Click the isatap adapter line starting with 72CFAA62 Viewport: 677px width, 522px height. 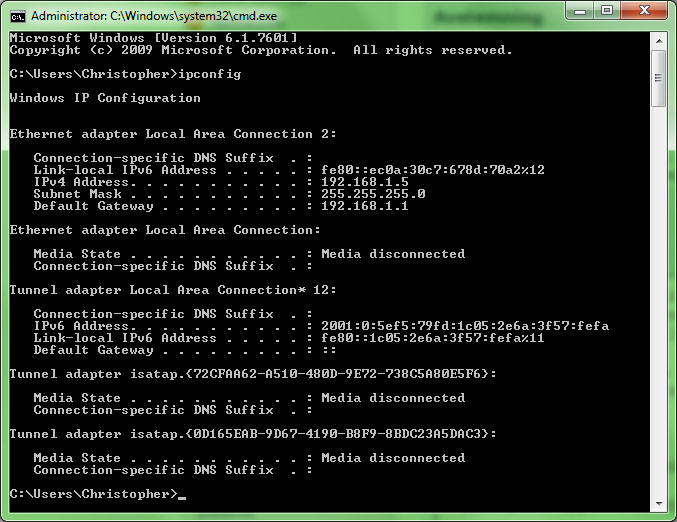[253, 373]
